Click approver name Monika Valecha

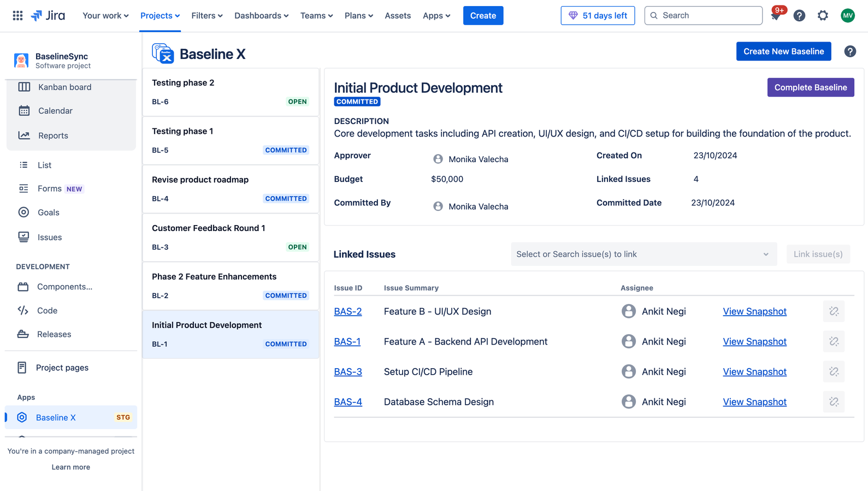pos(478,159)
